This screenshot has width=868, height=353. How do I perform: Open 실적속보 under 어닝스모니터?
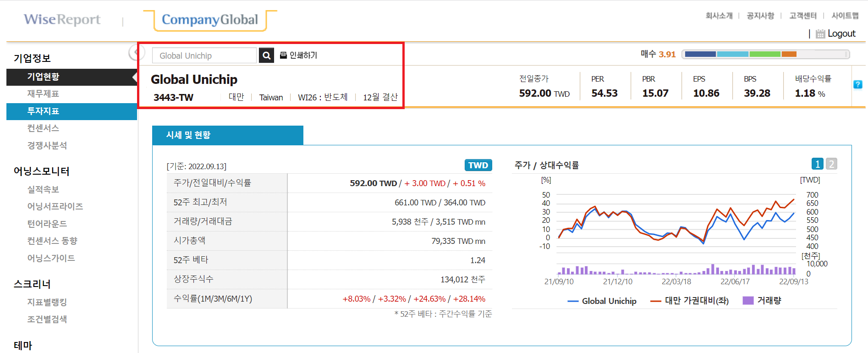pos(43,189)
